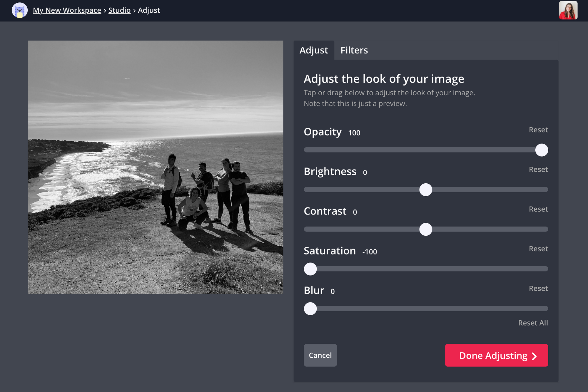Click the Saturation slider handle

tap(310, 269)
